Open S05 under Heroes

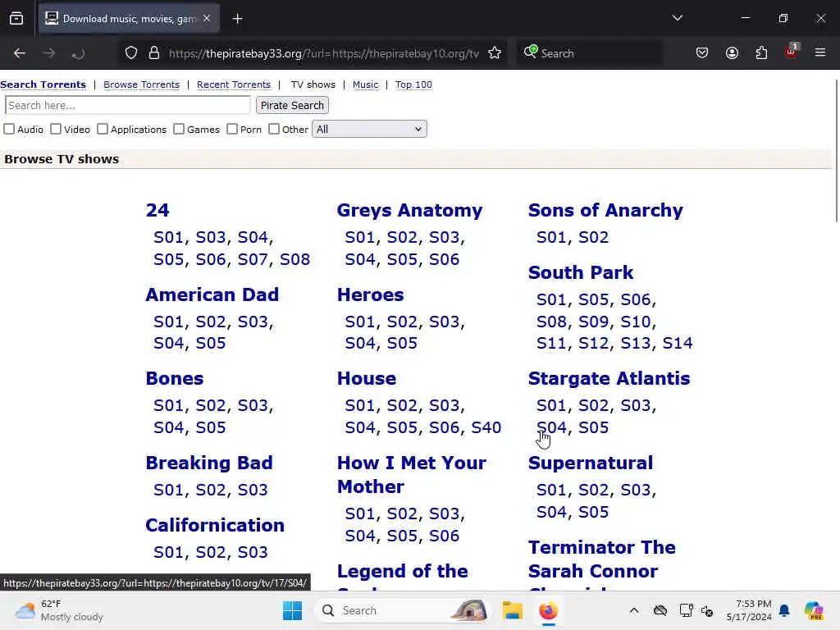pyautogui.click(x=402, y=343)
